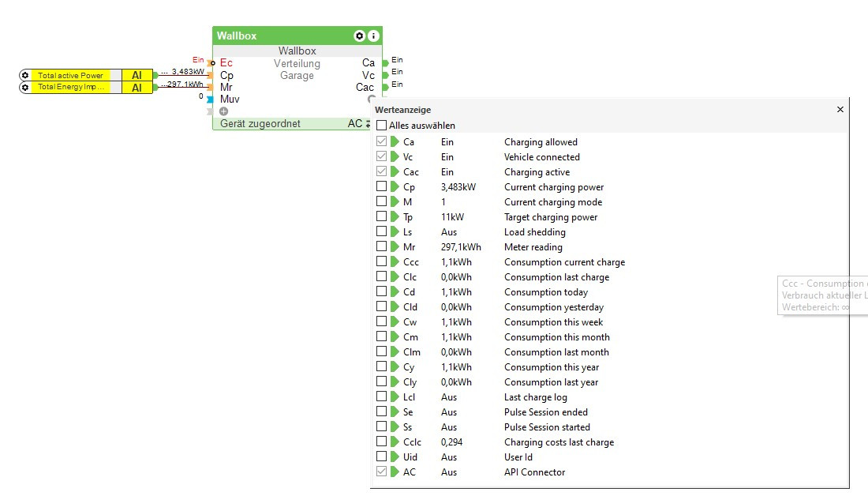
Task: Click the 11kW value in Tp row
Action: coord(452,217)
